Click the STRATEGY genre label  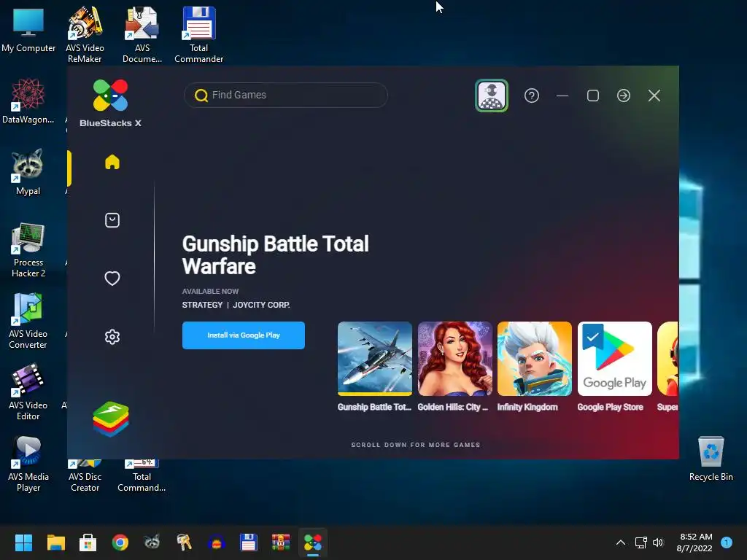coord(203,305)
